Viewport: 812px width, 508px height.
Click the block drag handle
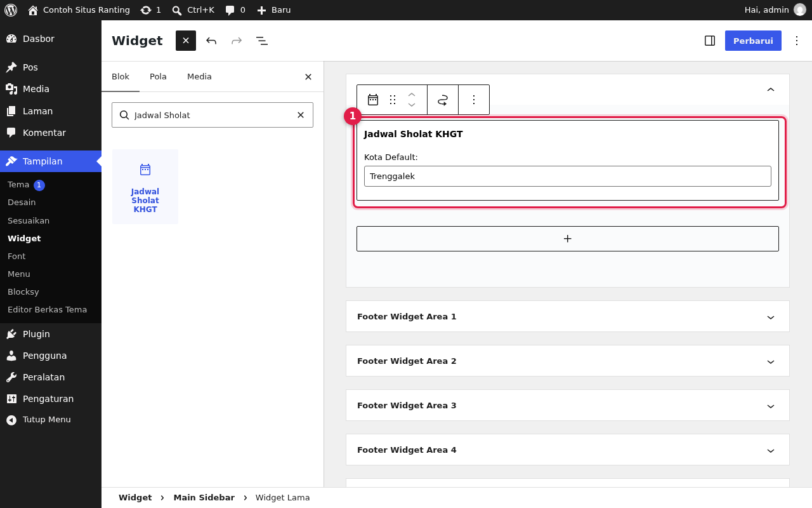(393, 100)
